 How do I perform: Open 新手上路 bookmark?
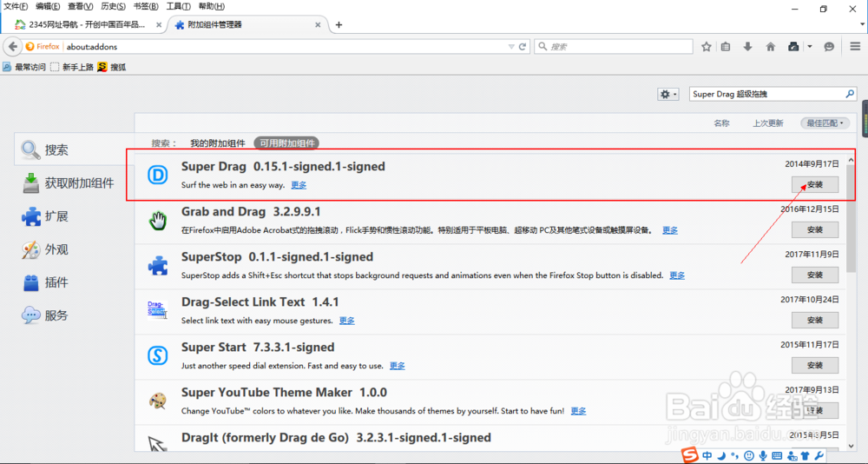coord(72,67)
